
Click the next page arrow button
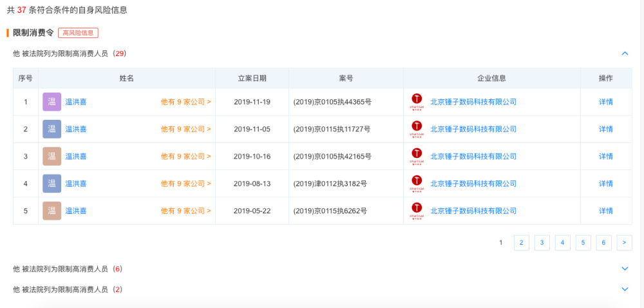point(624,243)
